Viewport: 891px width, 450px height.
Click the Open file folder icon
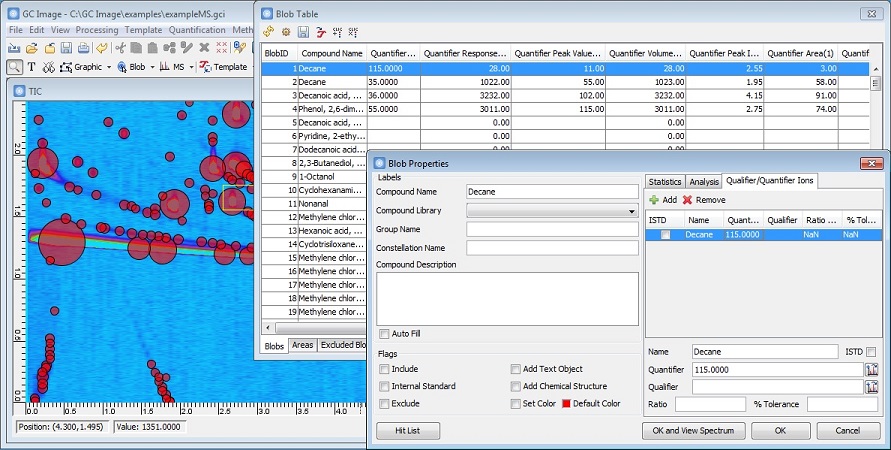[32, 48]
